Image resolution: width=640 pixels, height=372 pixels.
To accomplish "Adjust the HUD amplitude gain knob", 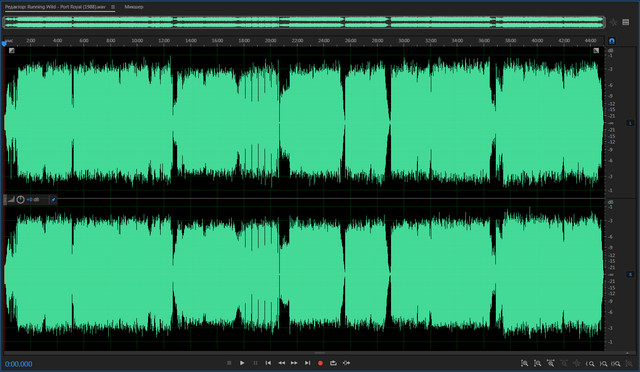I will (x=20, y=200).
